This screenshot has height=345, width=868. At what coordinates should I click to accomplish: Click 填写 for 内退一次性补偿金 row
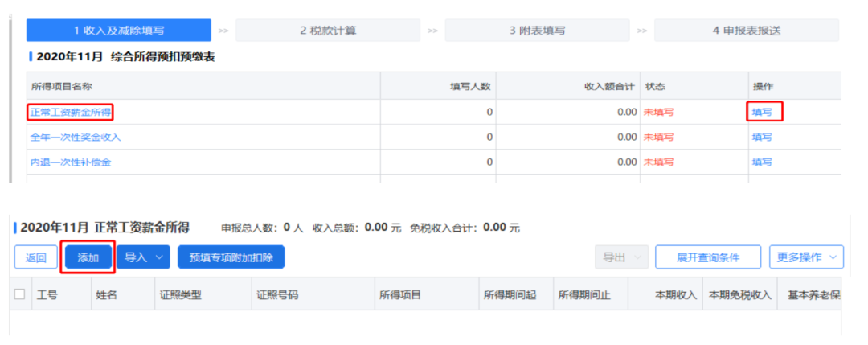coord(762,162)
